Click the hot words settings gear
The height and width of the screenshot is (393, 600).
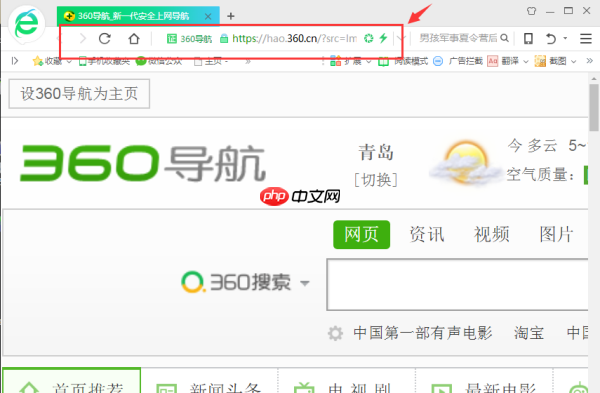tap(335, 333)
